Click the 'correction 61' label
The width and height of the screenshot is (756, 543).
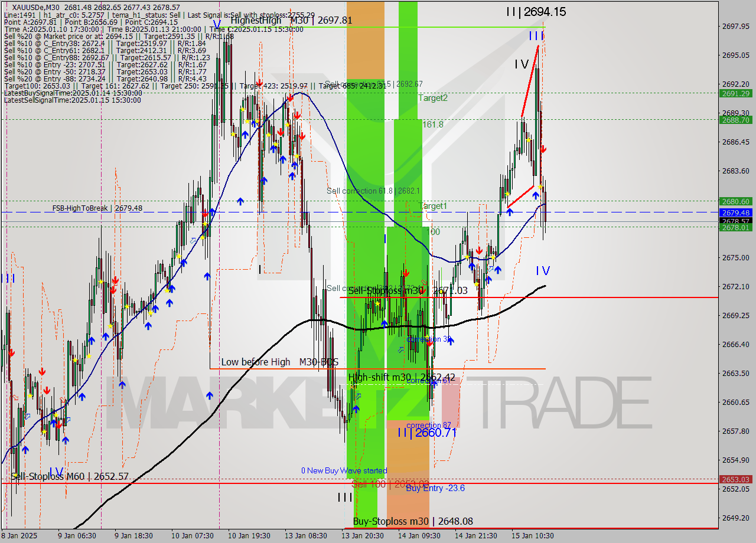428,381
